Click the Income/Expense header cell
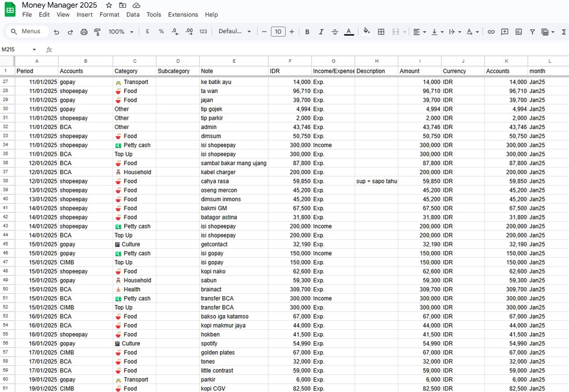The height and width of the screenshot is (392, 569). pos(333,71)
